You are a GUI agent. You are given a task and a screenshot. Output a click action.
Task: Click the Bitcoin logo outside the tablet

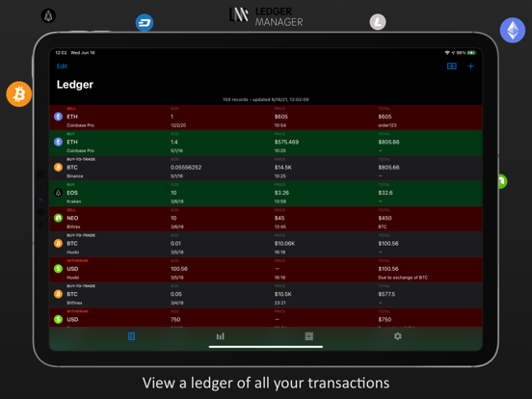point(19,94)
